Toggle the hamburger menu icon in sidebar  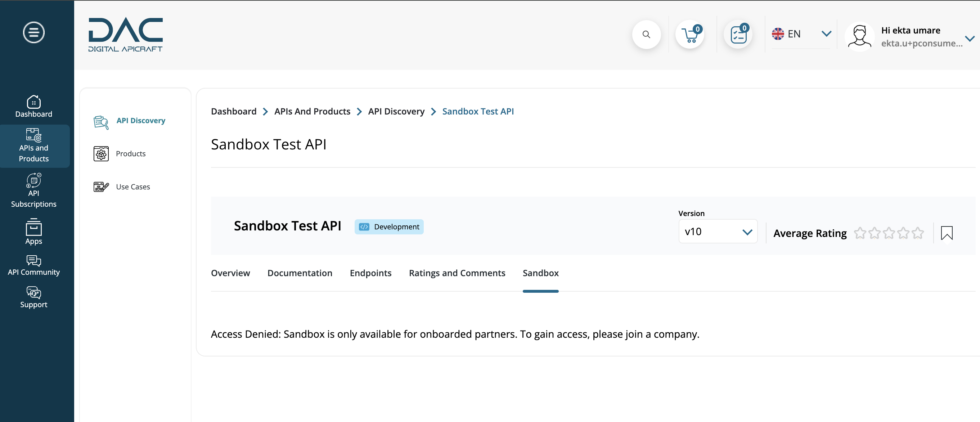tap(33, 32)
